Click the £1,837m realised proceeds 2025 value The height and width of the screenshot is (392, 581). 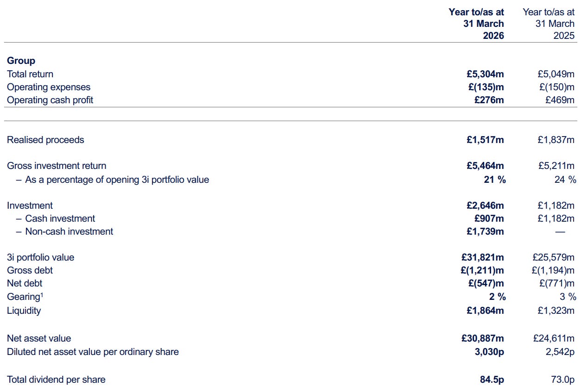556,140
